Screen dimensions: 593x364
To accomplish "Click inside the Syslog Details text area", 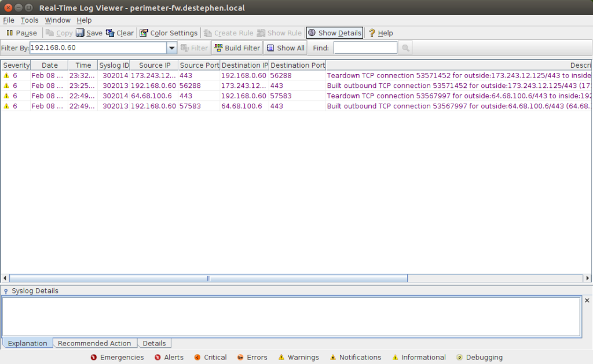I will click(291, 317).
